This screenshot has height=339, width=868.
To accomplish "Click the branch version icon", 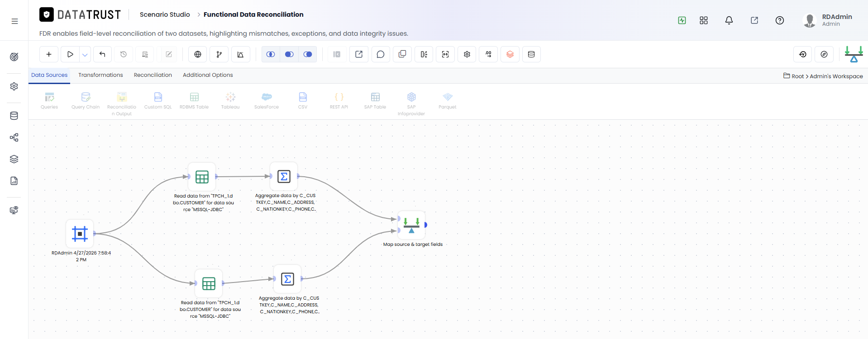I will point(219,54).
